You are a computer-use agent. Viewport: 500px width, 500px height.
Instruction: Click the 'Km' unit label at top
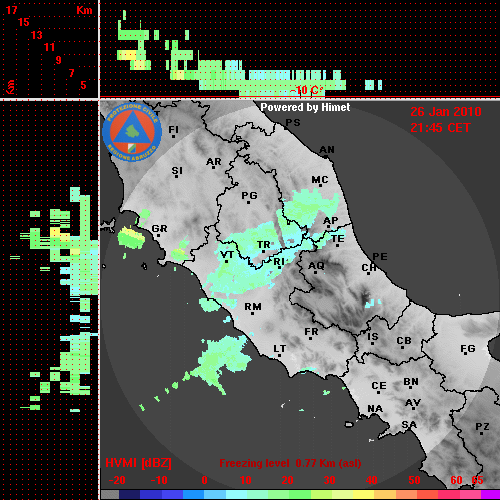pos(84,10)
